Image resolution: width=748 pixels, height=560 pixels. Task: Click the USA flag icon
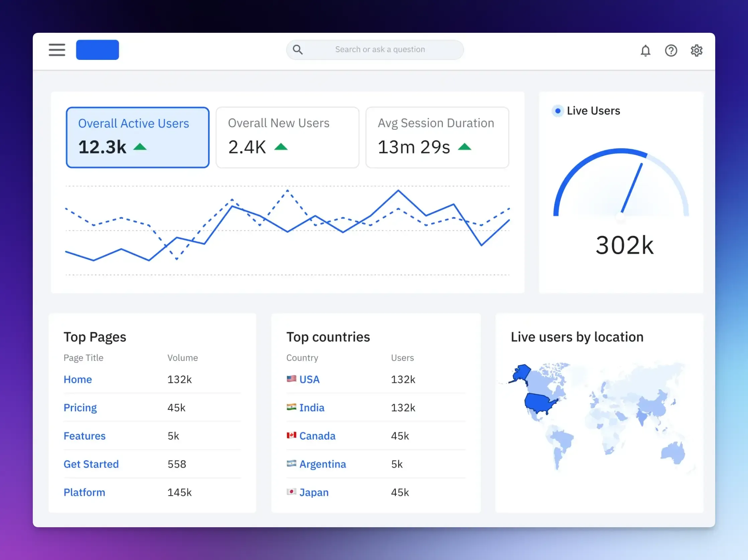coord(291,379)
